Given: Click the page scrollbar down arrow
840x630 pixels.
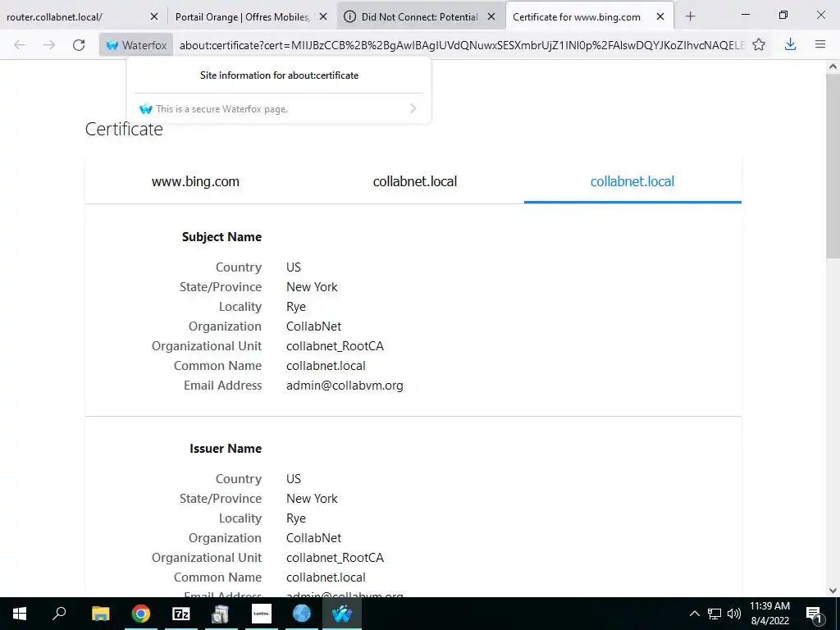Looking at the screenshot, I should 833,591.
